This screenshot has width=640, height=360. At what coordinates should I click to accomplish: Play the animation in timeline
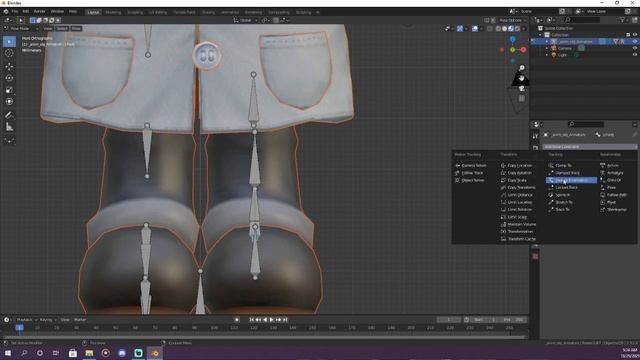271,320
